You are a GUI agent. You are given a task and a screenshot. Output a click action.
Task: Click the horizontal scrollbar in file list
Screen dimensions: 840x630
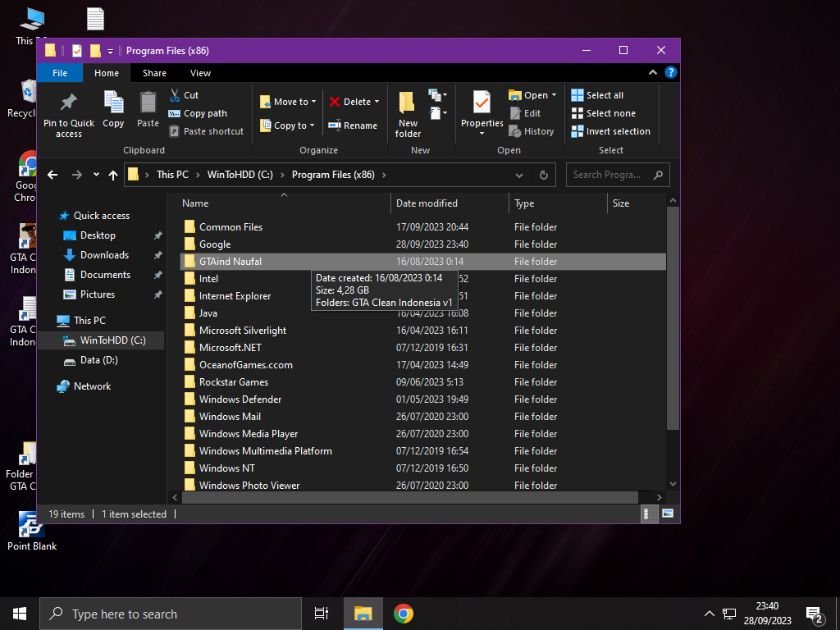coord(410,497)
